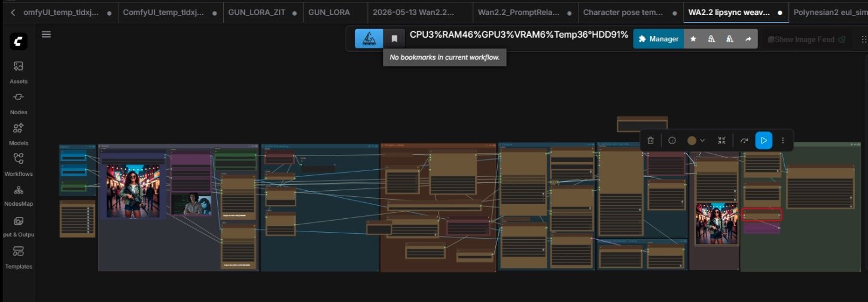
Task: Open the Assets panel
Action: pyautogui.click(x=18, y=72)
